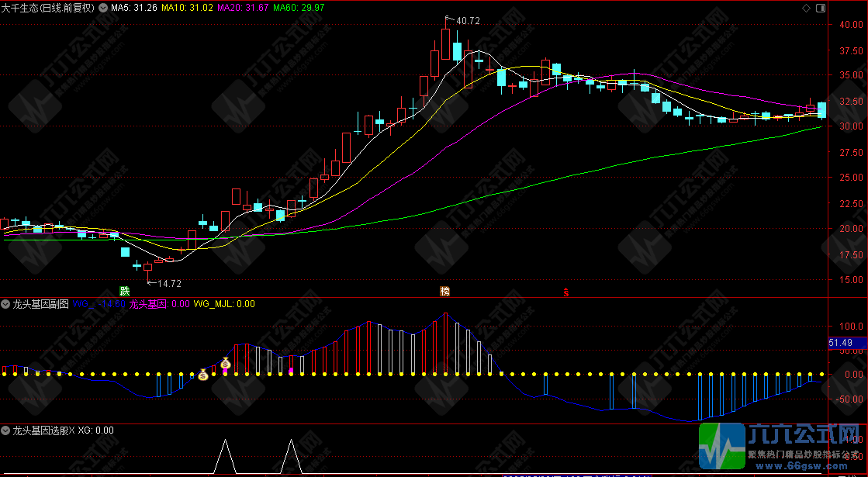868x477 pixels.
Task: Click the red S marker below the chart
Action: 566,292
